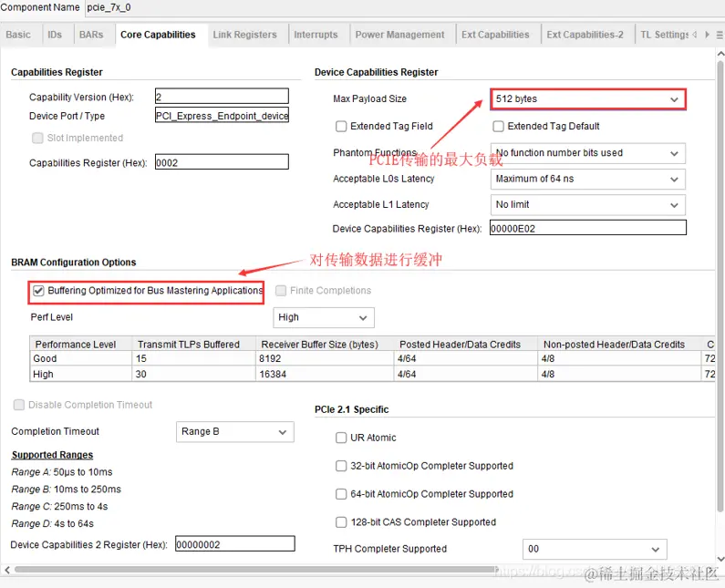Switch to the TL Settings tab

(664, 35)
